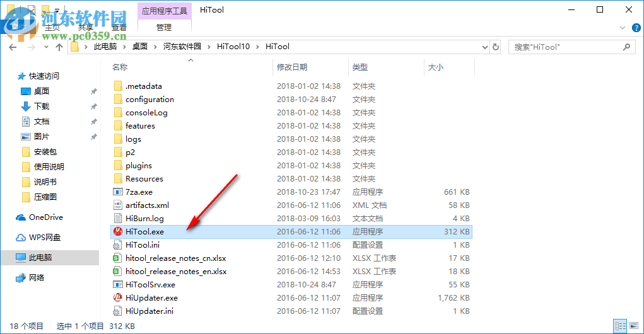
Task: Select the configuration folder name
Action: 149,100
